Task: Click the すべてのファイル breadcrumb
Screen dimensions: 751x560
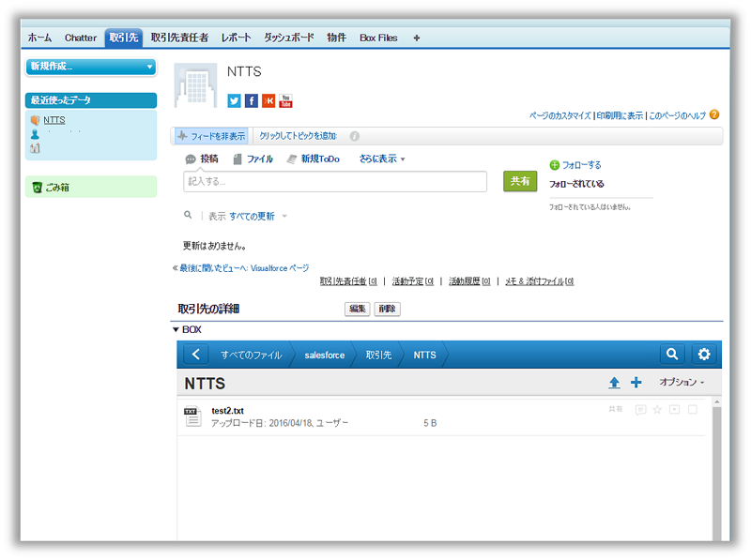Action: coord(251,356)
